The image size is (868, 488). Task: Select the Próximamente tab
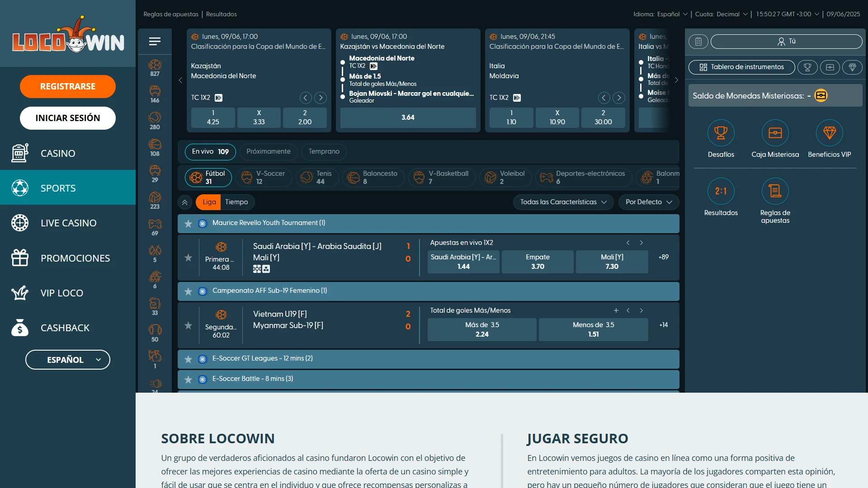[269, 151]
